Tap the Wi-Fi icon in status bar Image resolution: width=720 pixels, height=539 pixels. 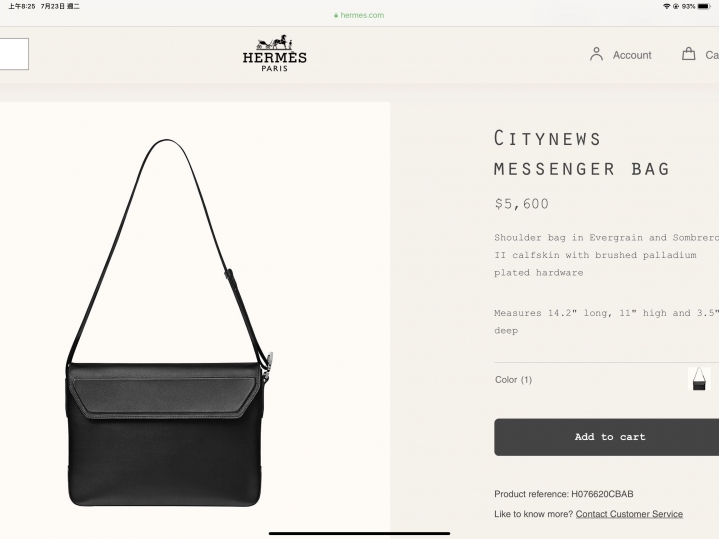point(666,6)
